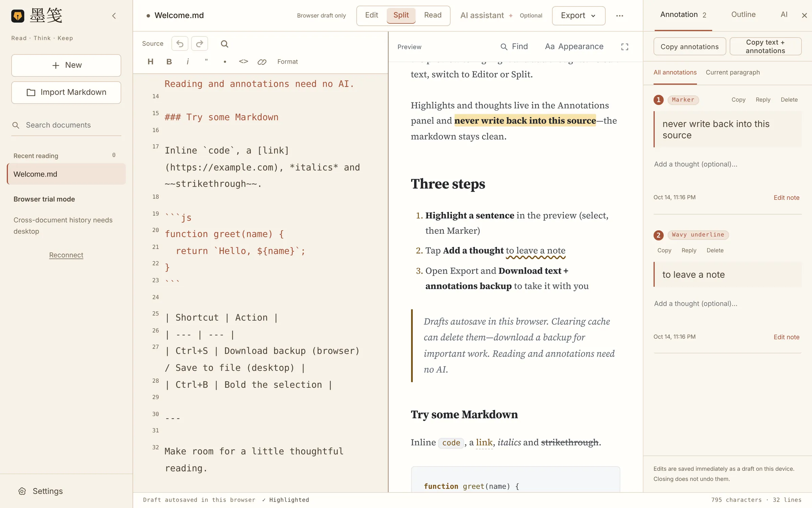Click 'Draft autosaved in this browser' status
This screenshot has width=812, height=508.
click(199, 500)
